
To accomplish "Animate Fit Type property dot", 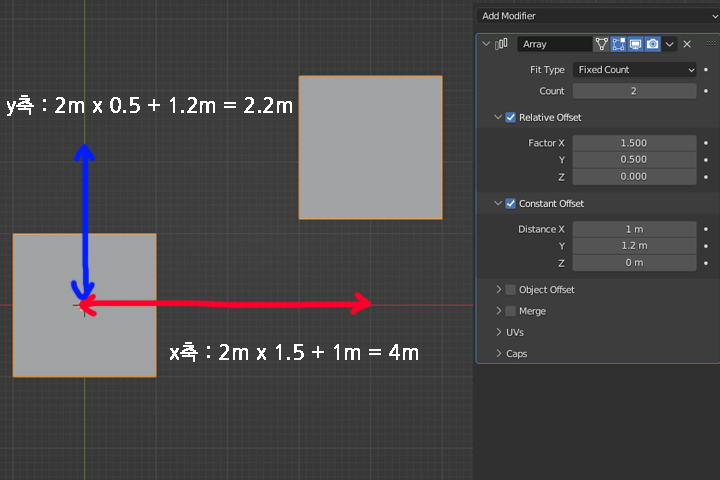I will point(706,70).
